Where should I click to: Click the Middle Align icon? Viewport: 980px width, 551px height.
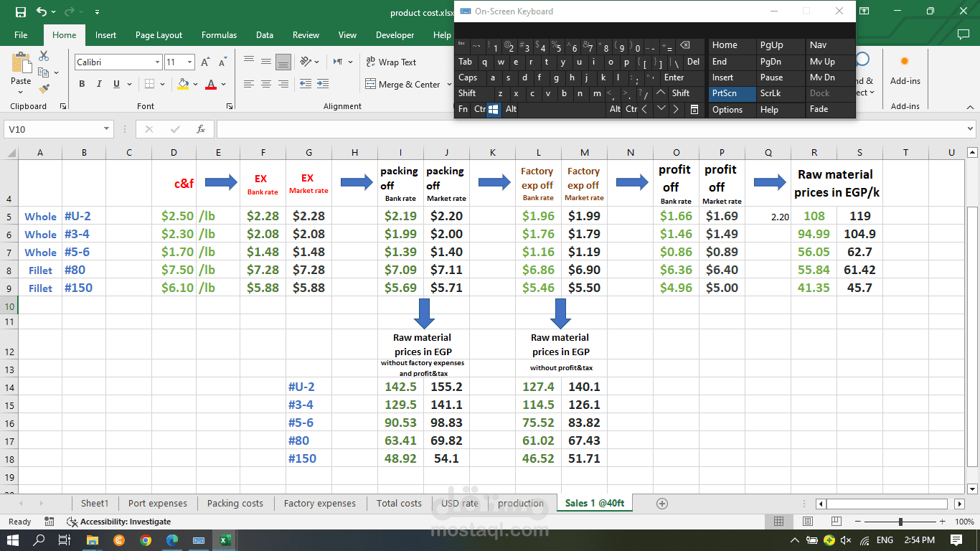coord(266,62)
